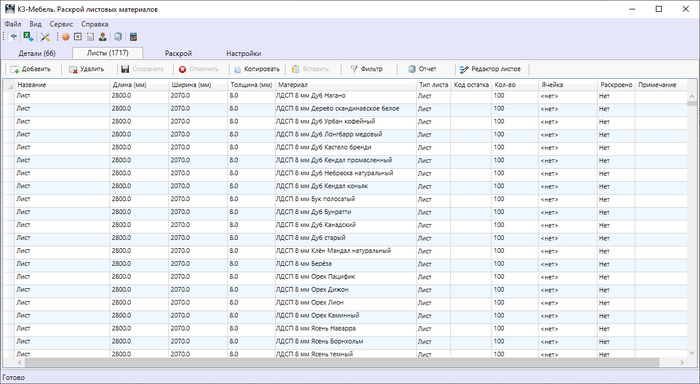Generate report with Отчет button

point(422,69)
